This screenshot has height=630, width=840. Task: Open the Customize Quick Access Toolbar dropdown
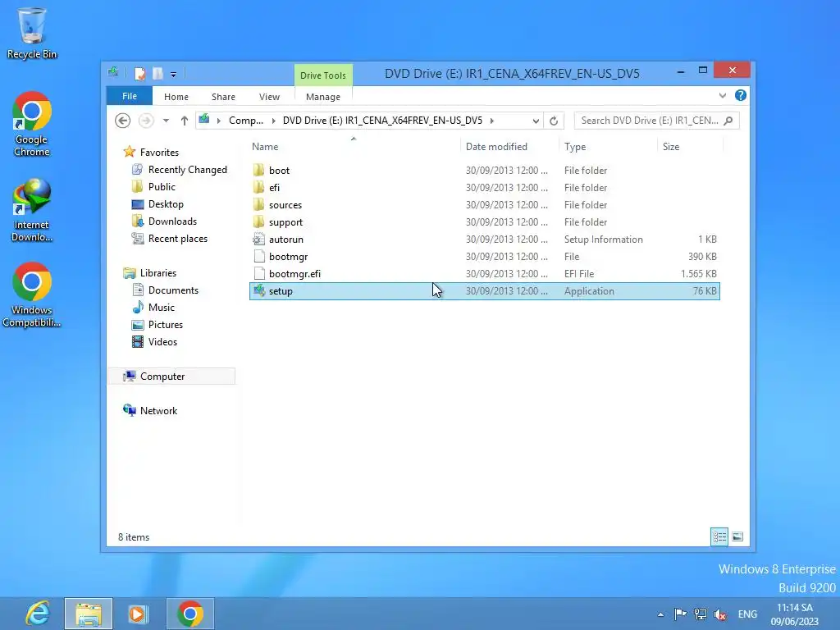(x=174, y=75)
